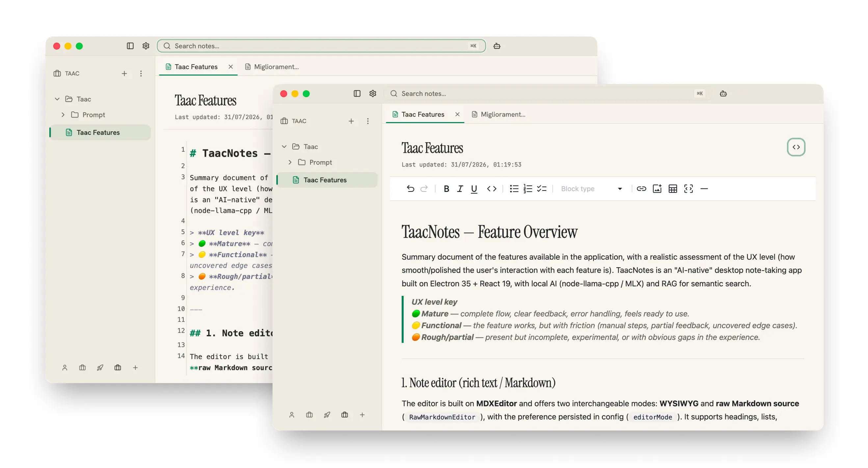Toggle inline code formatting in toolbar
Viewport: 868px width, 468px height.
coord(491,189)
